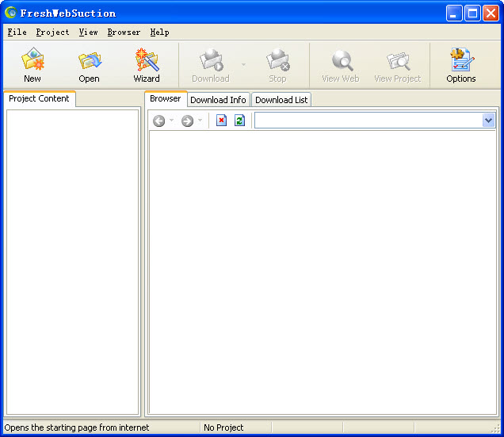Switch to the Download List tab
504x437 pixels.
281,100
